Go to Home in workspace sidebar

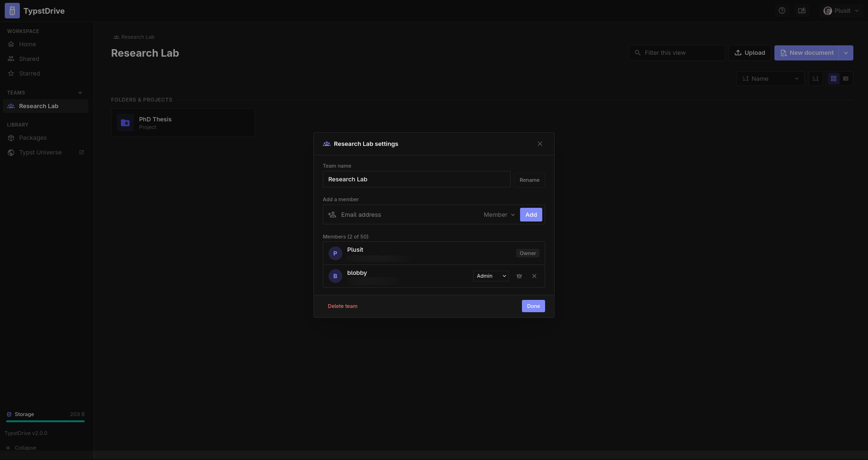point(45,44)
